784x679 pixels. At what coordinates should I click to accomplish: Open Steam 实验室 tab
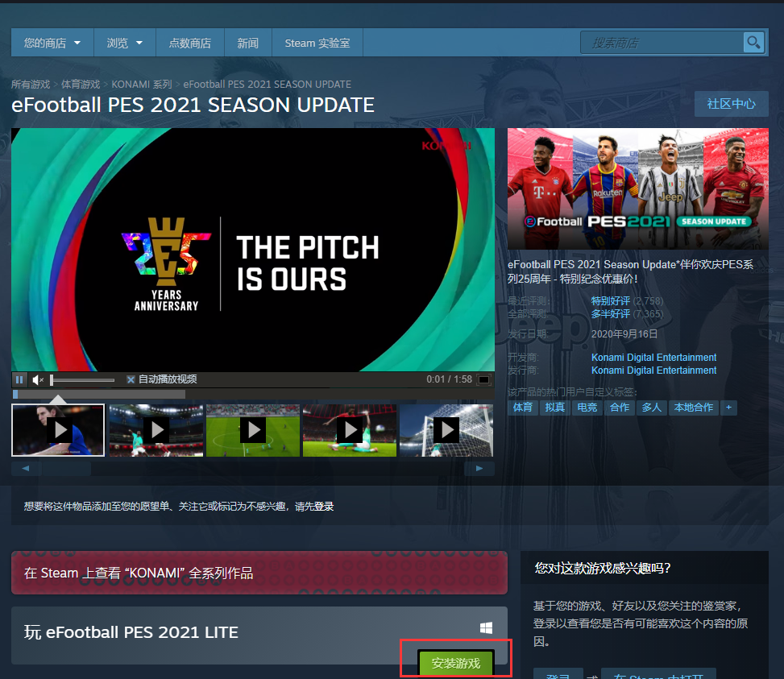point(317,43)
